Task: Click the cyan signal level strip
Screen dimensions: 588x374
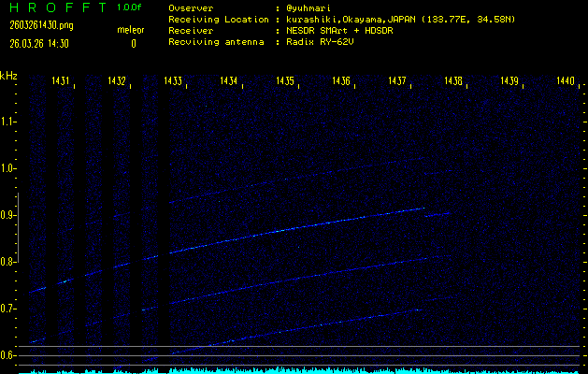Action: 299,370
